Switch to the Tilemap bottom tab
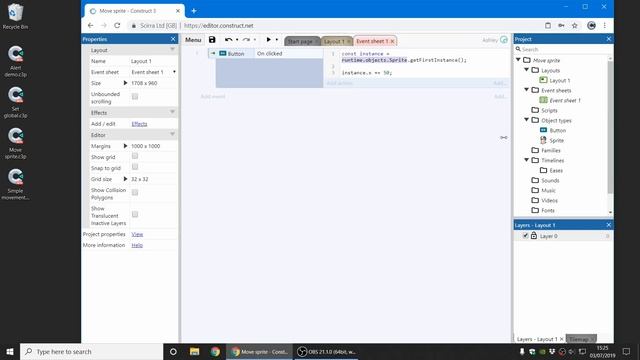 (x=581, y=339)
